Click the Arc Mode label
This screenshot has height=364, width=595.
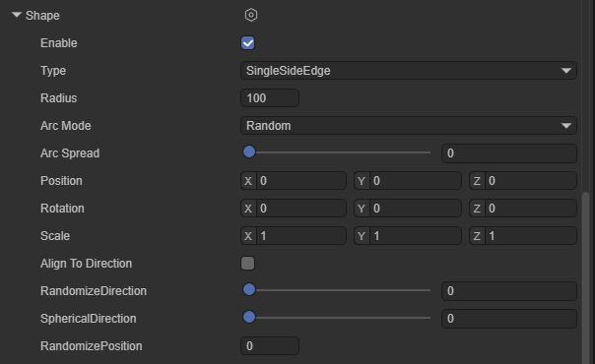pos(66,126)
